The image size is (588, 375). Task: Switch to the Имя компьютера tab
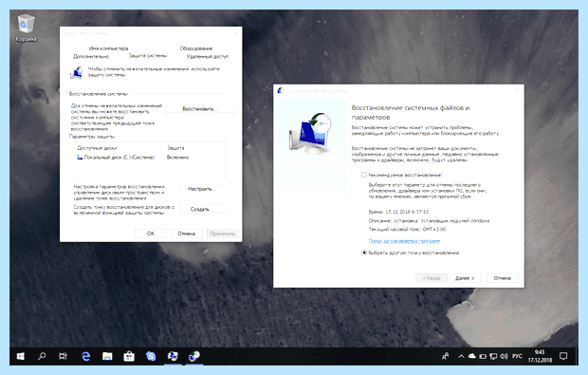pos(108,48)
